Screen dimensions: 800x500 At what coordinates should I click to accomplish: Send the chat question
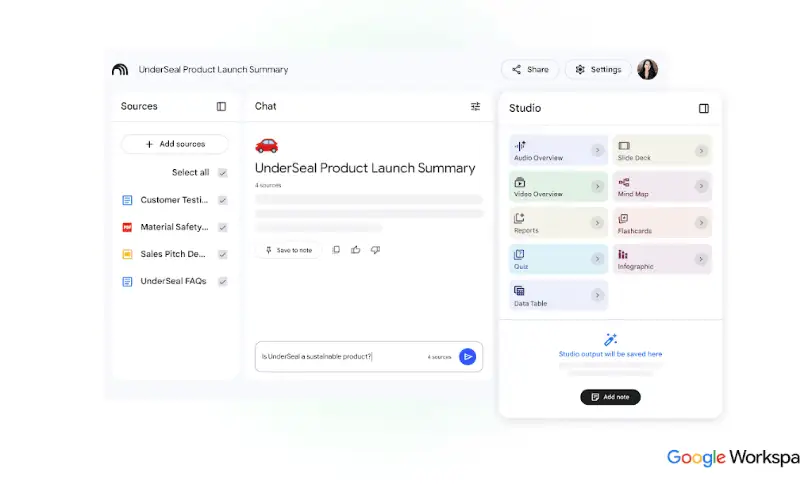(x=467, y=357)
